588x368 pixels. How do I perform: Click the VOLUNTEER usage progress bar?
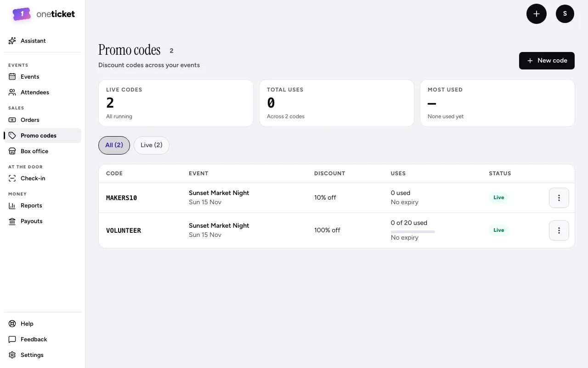pos(413,232)
